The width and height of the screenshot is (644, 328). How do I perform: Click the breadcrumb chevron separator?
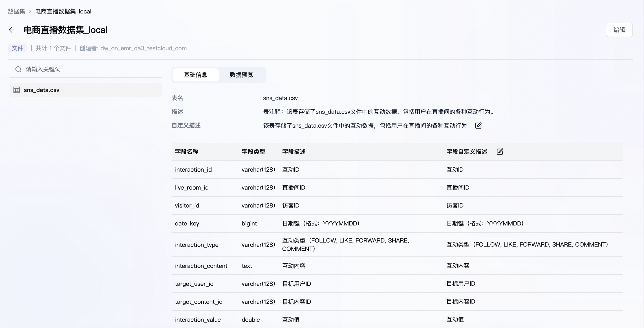coord(30,11)
